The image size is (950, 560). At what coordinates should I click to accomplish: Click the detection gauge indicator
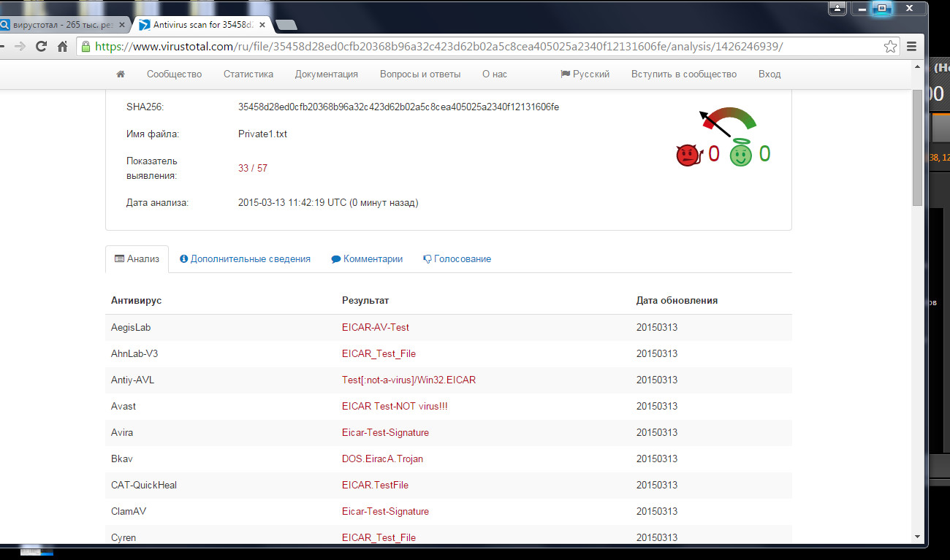click(x=727, y=121)
